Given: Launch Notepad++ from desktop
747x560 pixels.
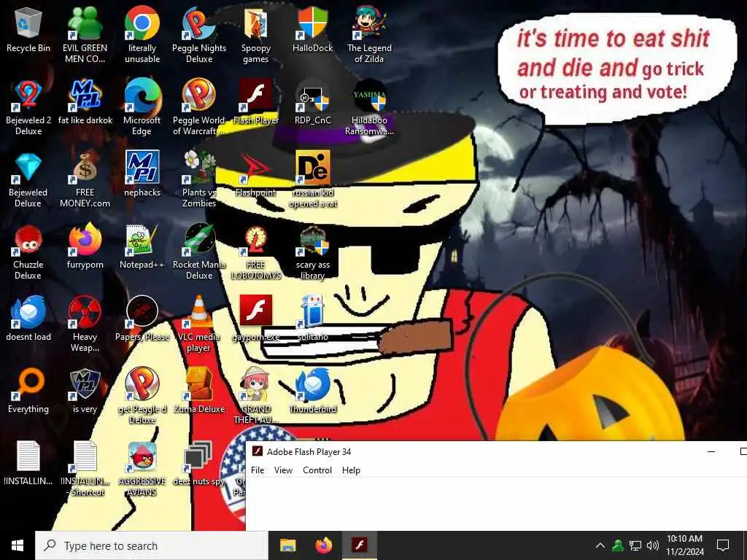Looking at the screenshot, I should pyautogui.click(x=142, y=246).
